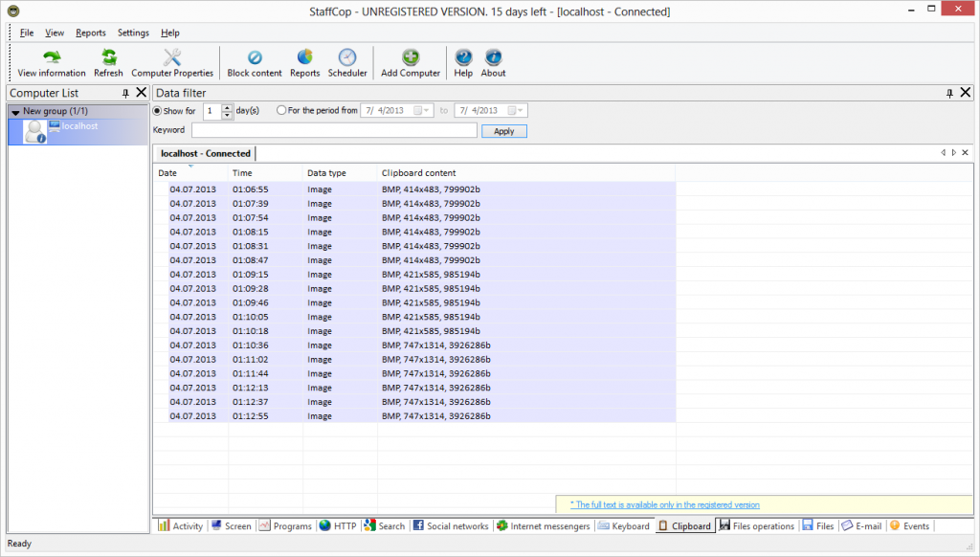Image resolution: width=980 pixels, height=557 pixels.
Task: Switch to the Clipboard tab
Action: [684, 525]
